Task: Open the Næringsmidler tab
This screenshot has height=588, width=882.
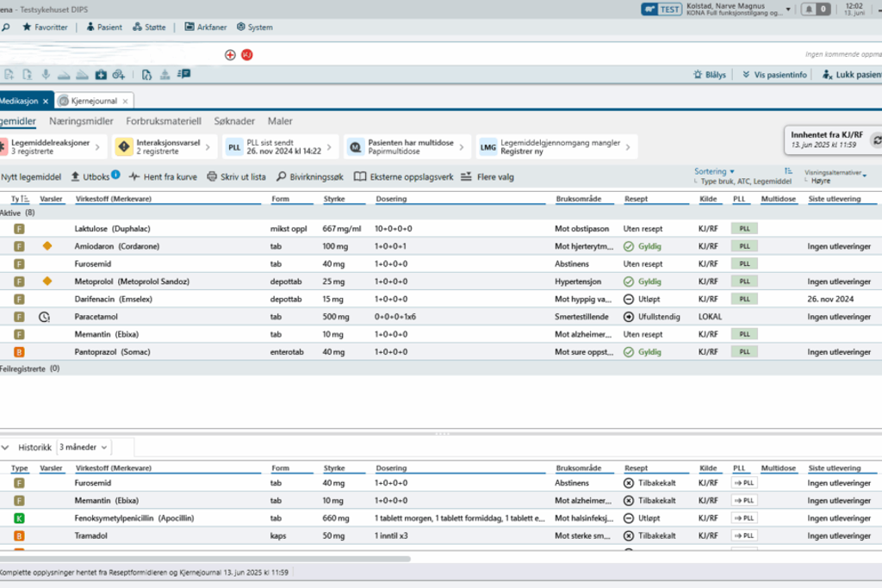Action: (x=82, y=121)
